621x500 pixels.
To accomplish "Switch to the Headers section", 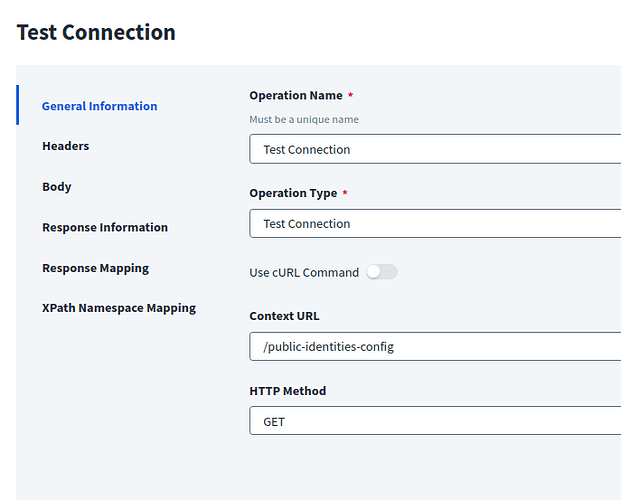I will coord(65,146).
